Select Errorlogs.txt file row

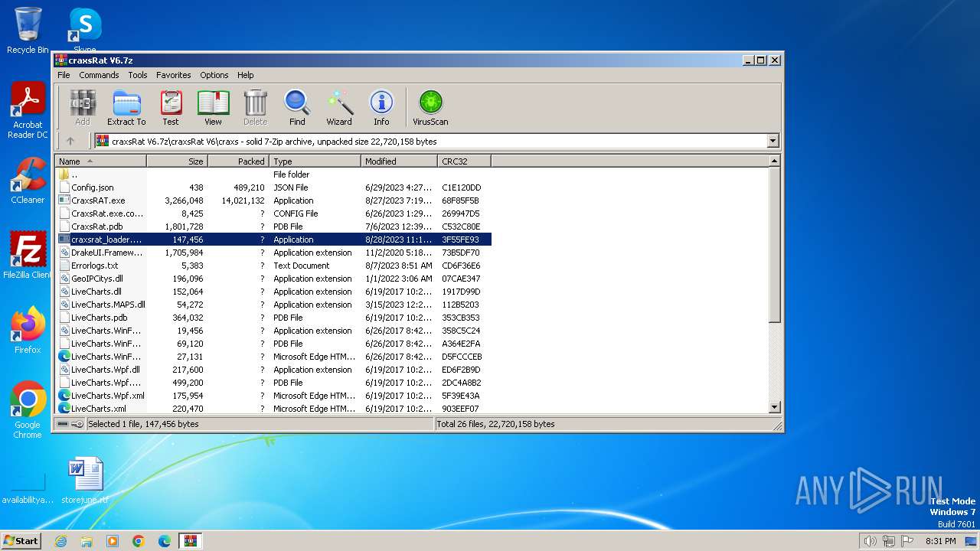273,266
